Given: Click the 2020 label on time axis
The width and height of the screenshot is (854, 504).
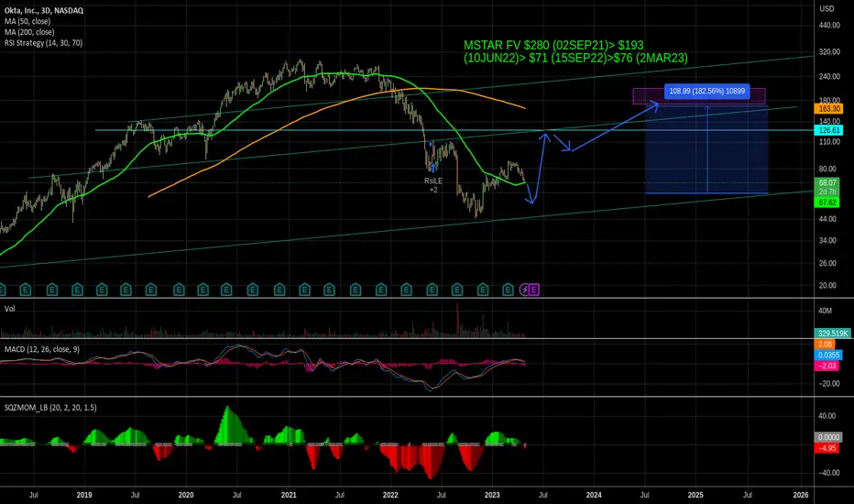Looking at the screenshot, I should click(x=186, y=495).
